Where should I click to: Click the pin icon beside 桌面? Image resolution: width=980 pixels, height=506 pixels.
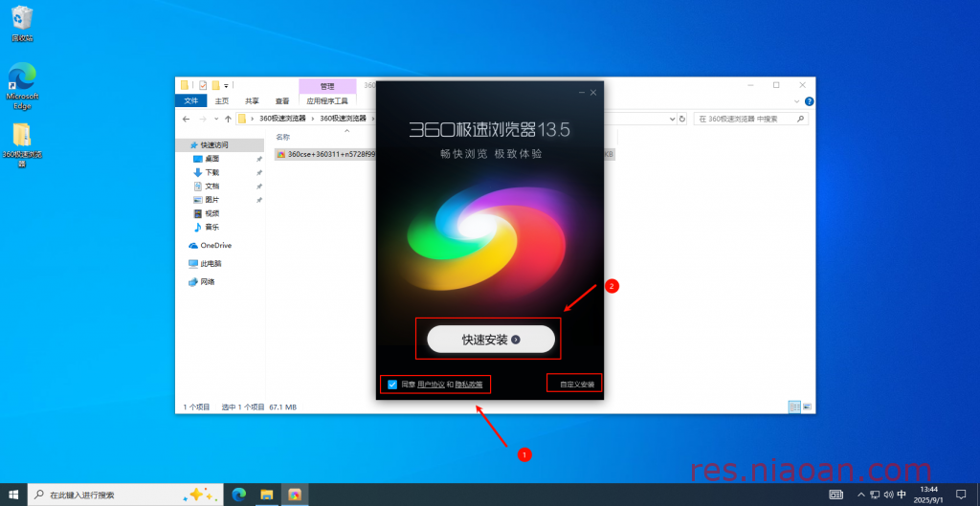[x=258, y=159]
